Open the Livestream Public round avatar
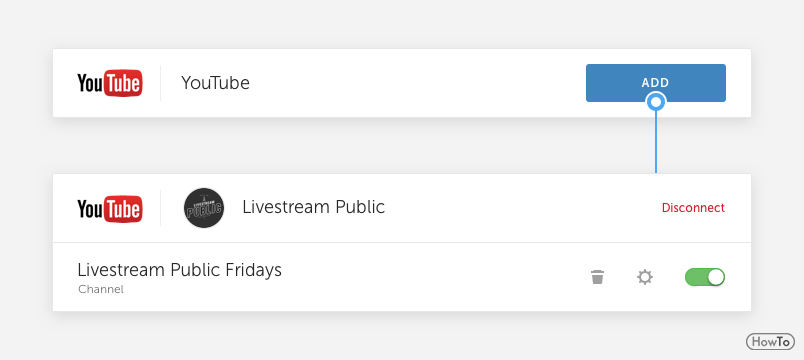This screenshot has width=804, height=360. coord(204,208)
